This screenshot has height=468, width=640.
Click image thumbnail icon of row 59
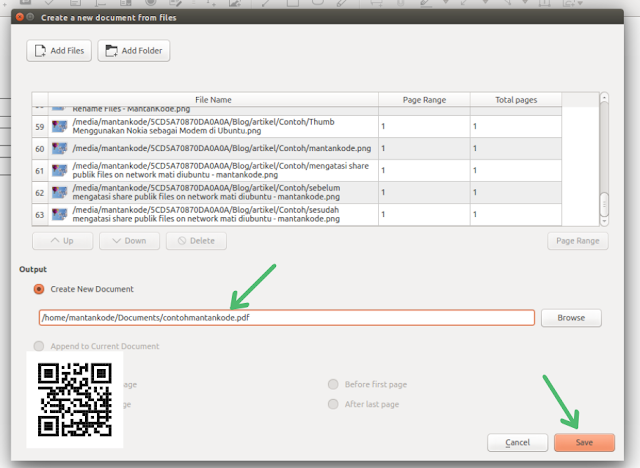59,126
